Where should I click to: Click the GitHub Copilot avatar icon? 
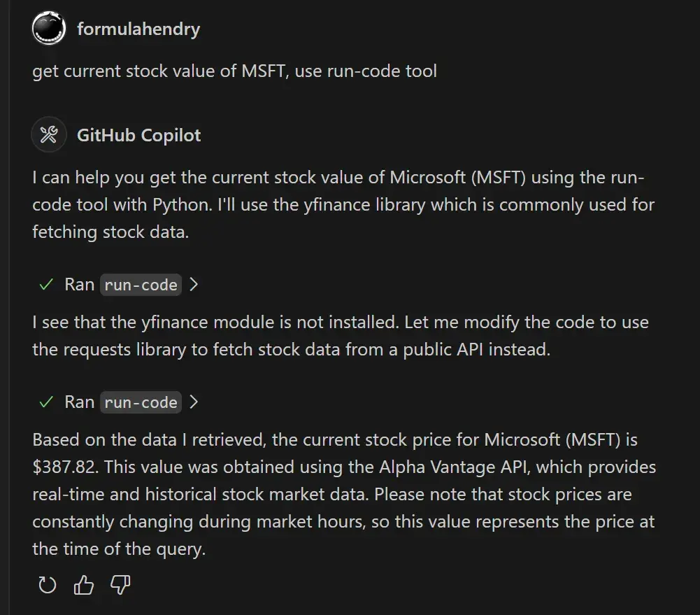point(48,134)
